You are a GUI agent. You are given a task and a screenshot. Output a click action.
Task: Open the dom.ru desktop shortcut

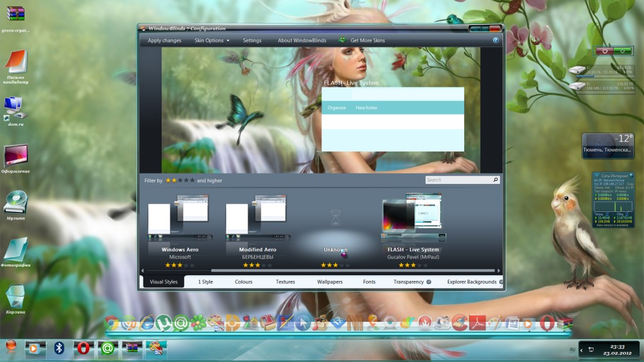14,108
